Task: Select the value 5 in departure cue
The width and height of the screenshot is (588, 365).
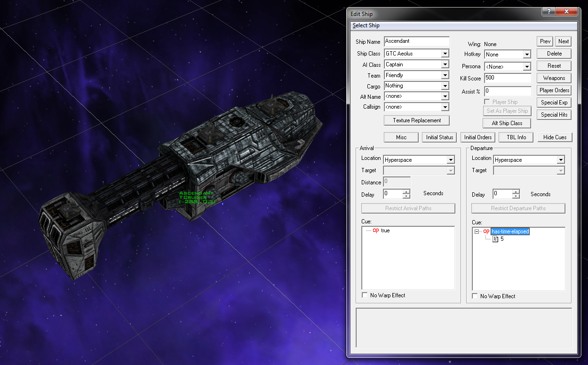Action: [x=502, y=239]
